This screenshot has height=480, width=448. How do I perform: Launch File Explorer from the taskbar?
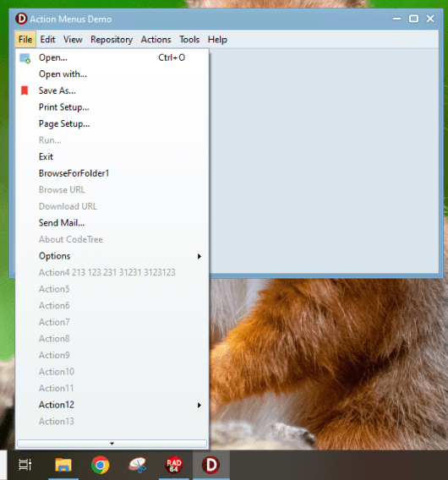pyautogui.click(x=63, y=465)
